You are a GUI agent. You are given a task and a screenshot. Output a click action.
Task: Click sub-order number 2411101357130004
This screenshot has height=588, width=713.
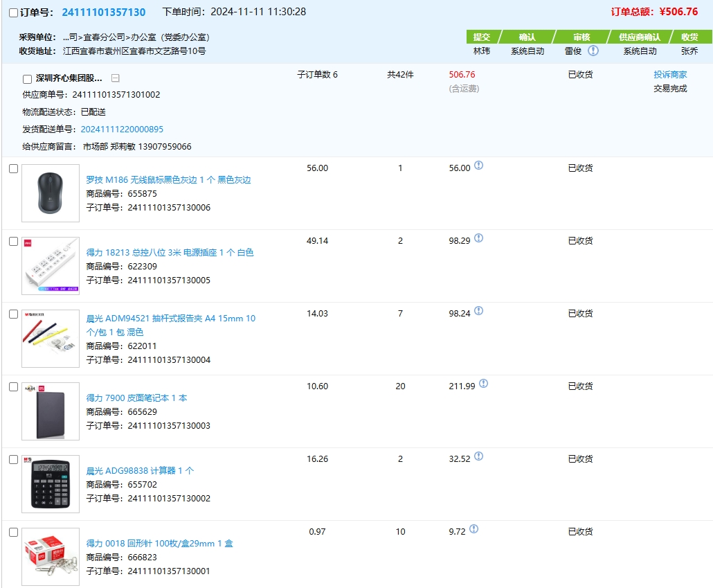(x=169, y=360)
